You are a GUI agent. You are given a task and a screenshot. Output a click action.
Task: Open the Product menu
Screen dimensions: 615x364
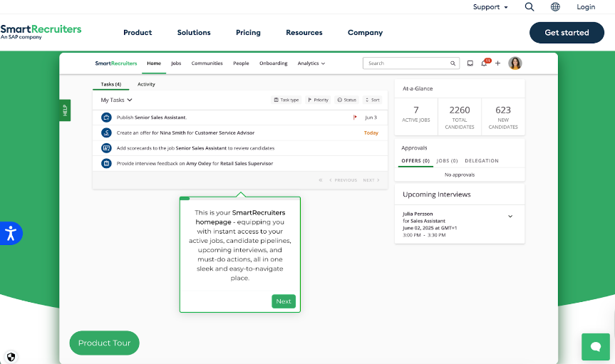pos(138,33)
